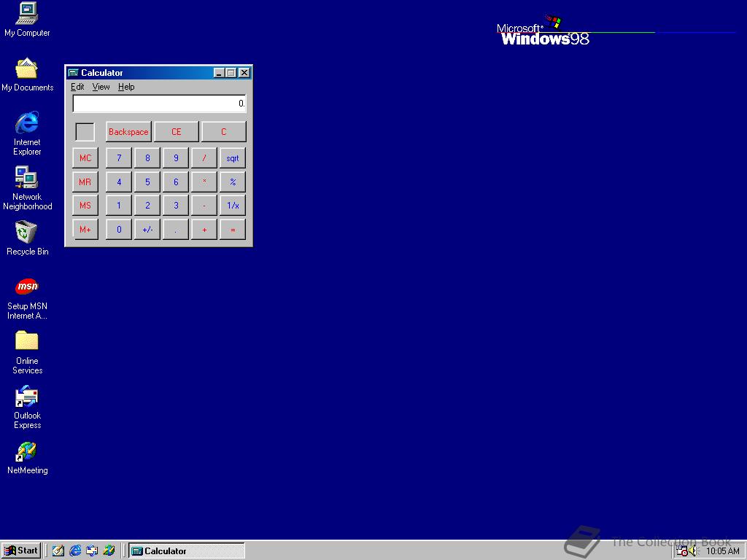Open the Edit menu in Calculator
The height and width of the screenshot is (560, 747).
tap(77, 87)
